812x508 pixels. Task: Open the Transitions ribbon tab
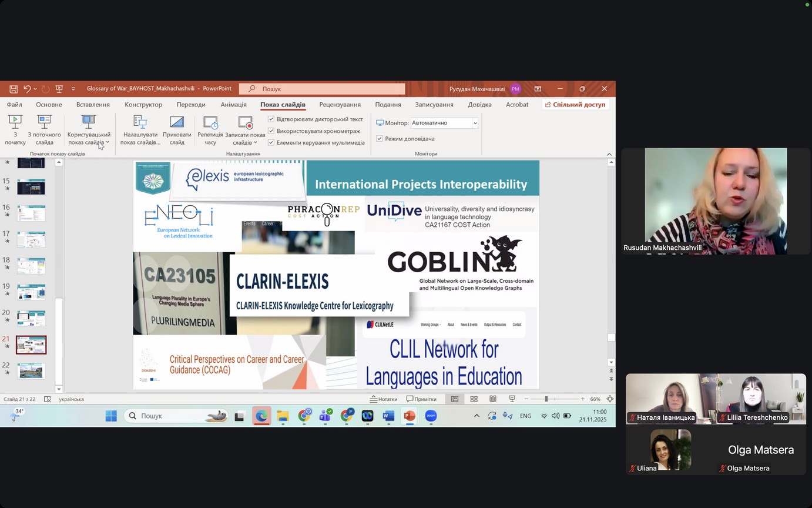pyautogui.click(x=191, y=105)
